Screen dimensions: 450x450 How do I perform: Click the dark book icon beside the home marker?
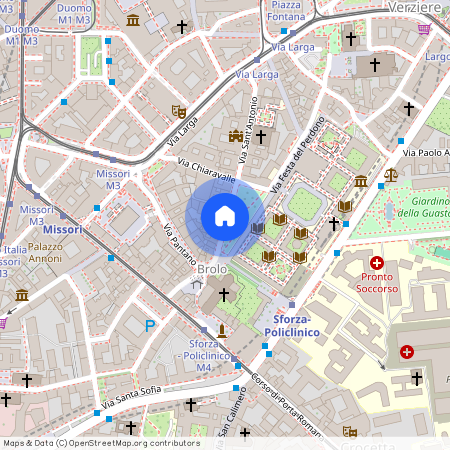(258, 228)
